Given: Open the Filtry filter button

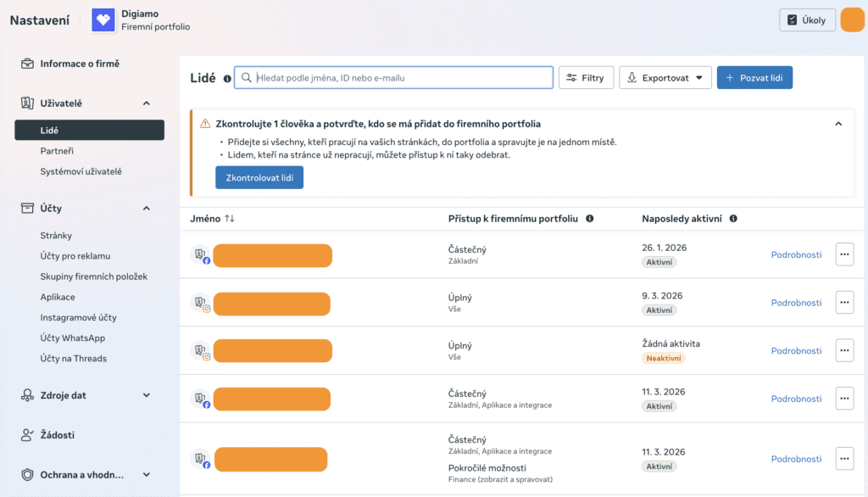Looking at the screenshot, I should coord(585,78).
